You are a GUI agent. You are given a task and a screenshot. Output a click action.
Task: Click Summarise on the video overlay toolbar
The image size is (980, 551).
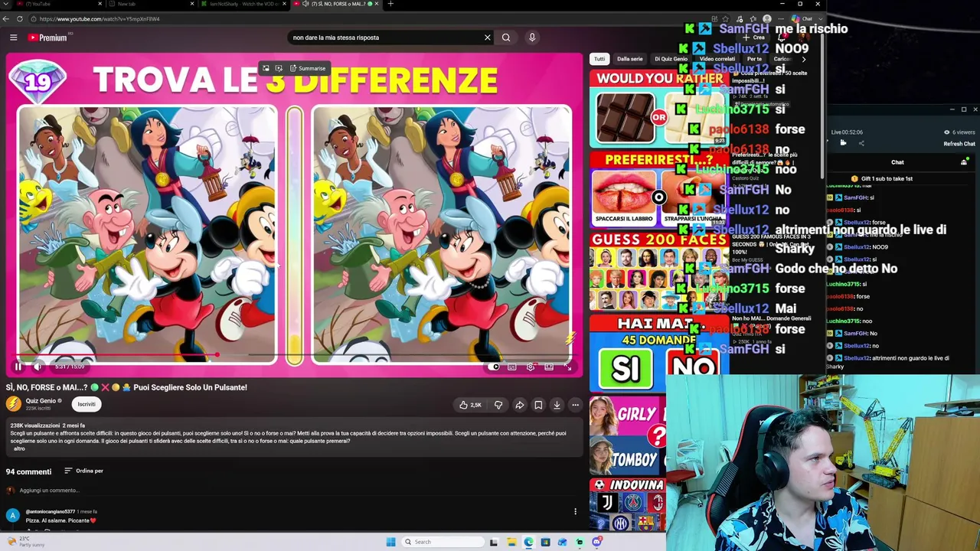[x=308, y=68]
